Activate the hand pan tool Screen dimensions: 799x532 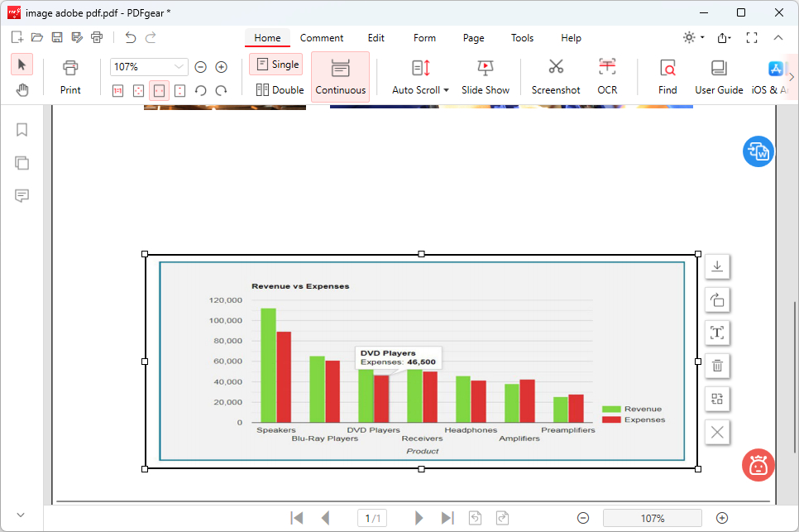(22, 90)
